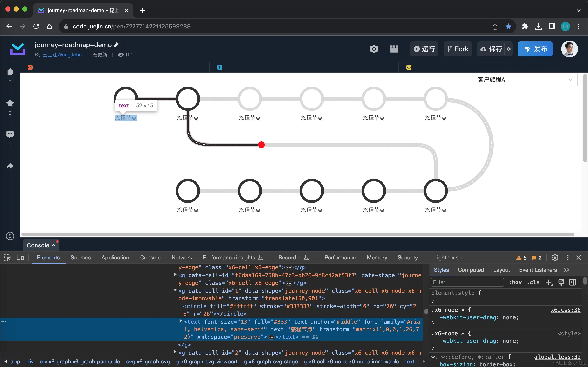
Task: Toggle the .cls class editor
Action: (x=533, y=282)
